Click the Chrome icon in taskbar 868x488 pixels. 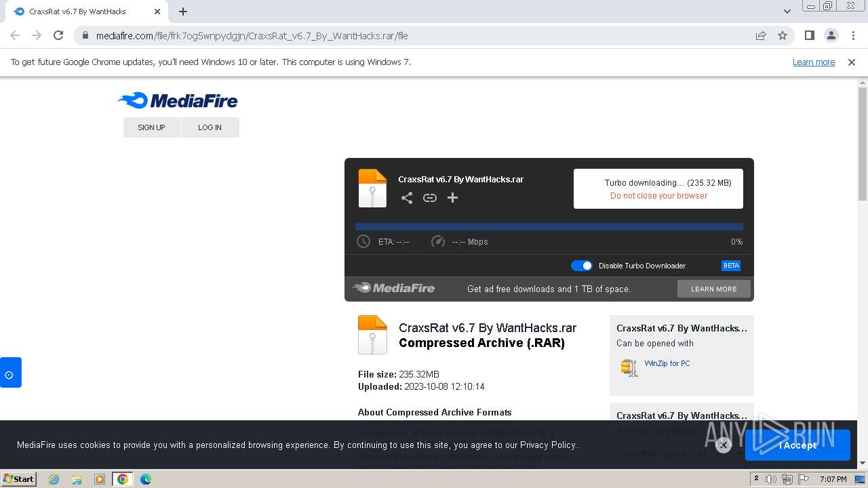coord(123,479)
